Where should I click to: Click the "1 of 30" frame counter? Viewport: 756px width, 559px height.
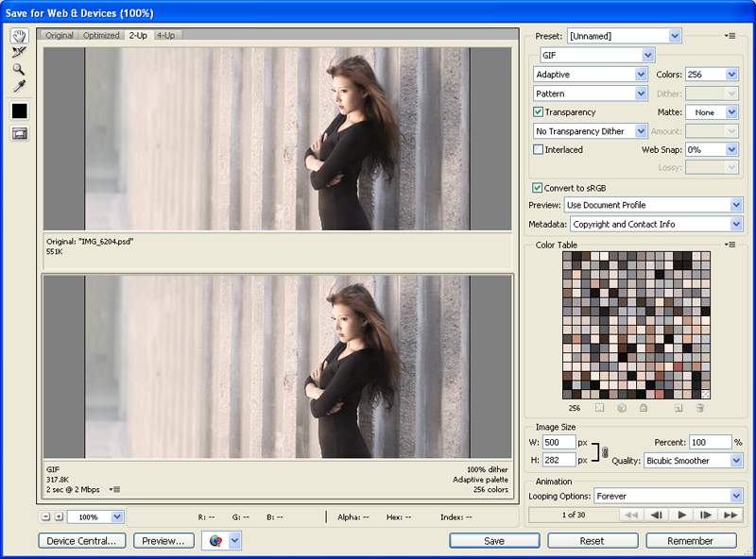(574, 515)
